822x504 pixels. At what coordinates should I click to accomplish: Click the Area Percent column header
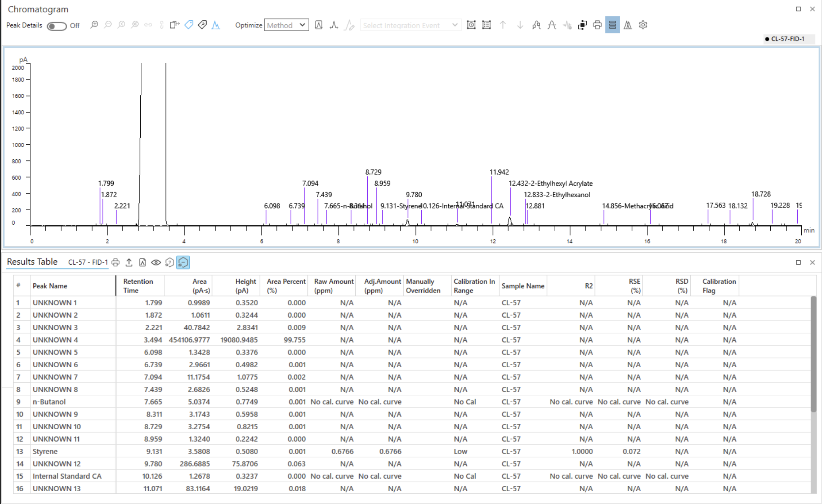coord(286,286)
